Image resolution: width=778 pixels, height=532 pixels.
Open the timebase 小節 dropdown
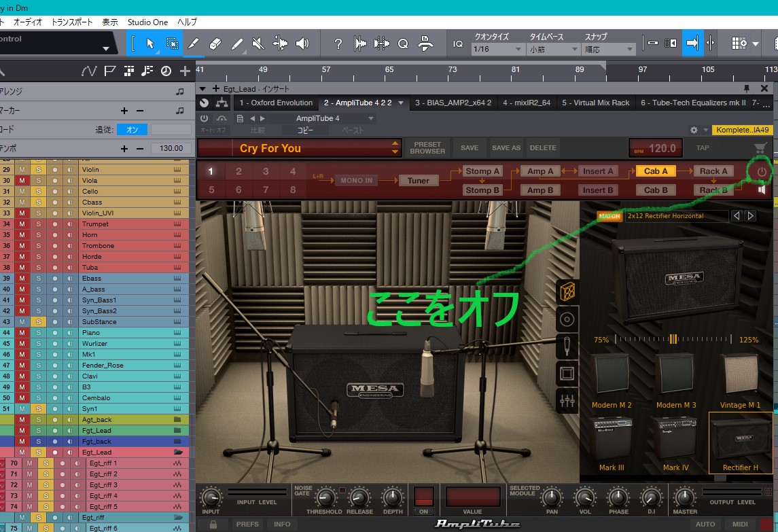coord(554,49)
